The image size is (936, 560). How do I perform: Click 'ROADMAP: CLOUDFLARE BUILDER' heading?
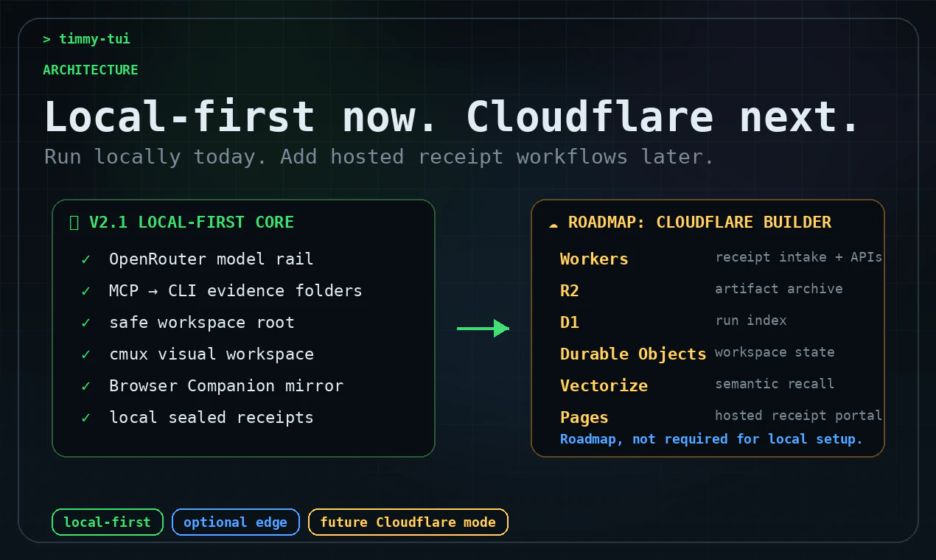[x=699, y=223]
